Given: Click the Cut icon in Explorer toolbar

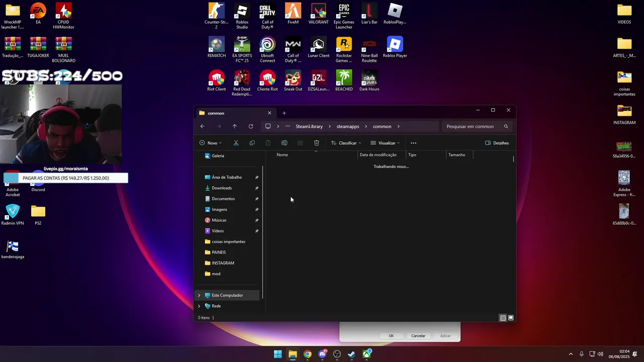Looking at the screenshot, I should pyautogui.click(x=236, y=143).
